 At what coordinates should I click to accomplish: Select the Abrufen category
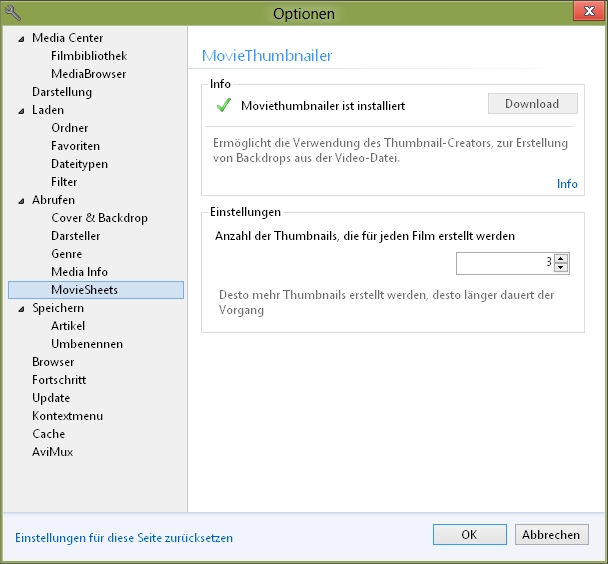[53, 200]
